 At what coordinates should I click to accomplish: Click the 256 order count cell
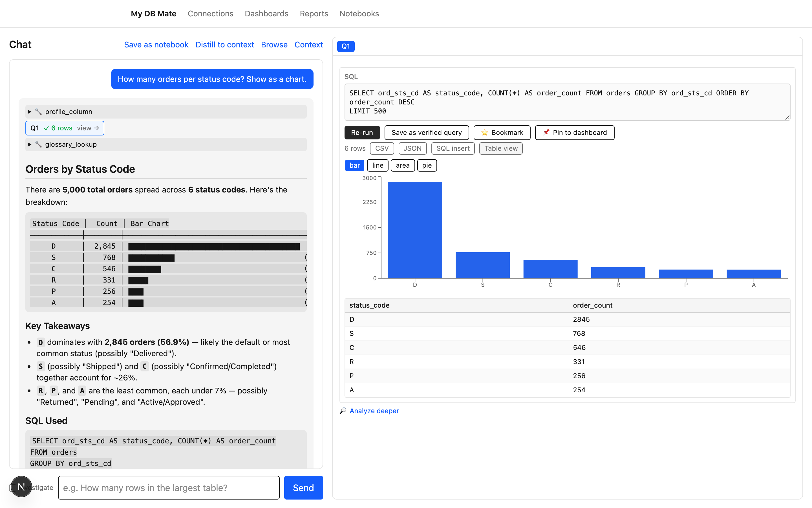click(579, 376)
